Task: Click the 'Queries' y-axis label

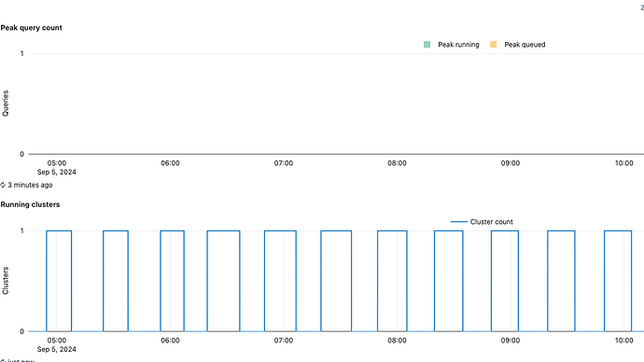Action: click(x=6, y=104)
